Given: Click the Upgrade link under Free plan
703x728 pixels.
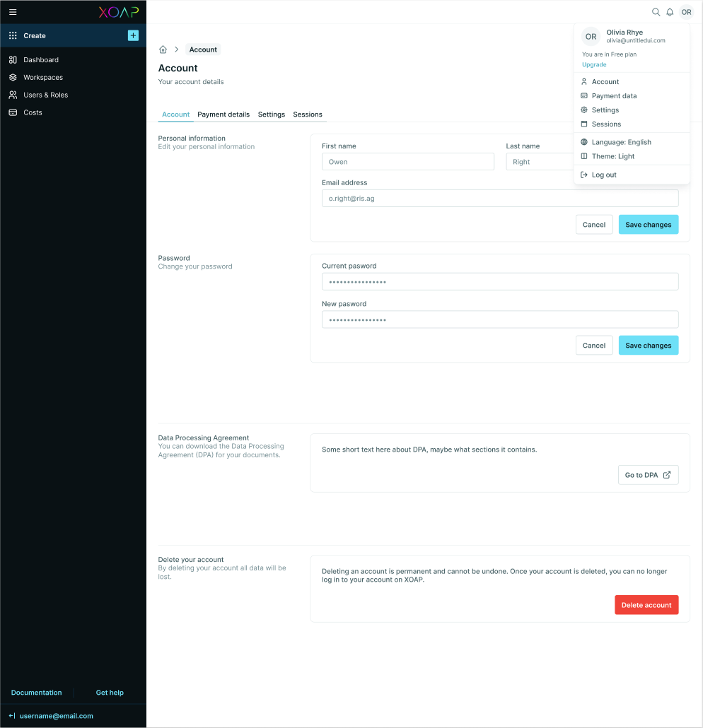Looking at the screenshot, I should pyautogui.click(x=594, y=64).
